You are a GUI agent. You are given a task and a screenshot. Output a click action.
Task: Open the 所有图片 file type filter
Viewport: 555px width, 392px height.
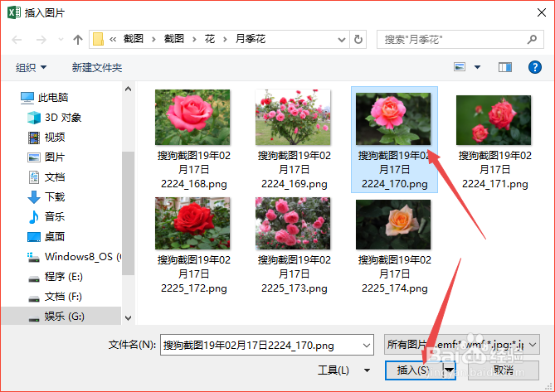pos(461,344)
